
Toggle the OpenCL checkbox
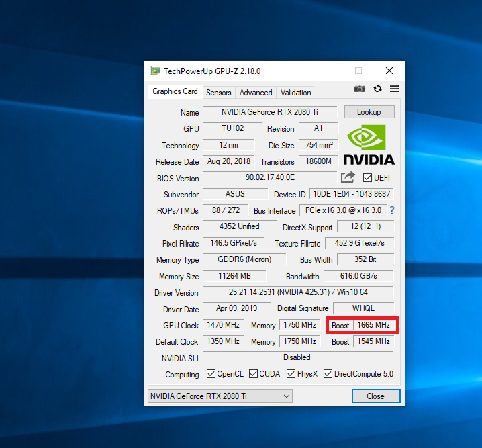[211, 374]
